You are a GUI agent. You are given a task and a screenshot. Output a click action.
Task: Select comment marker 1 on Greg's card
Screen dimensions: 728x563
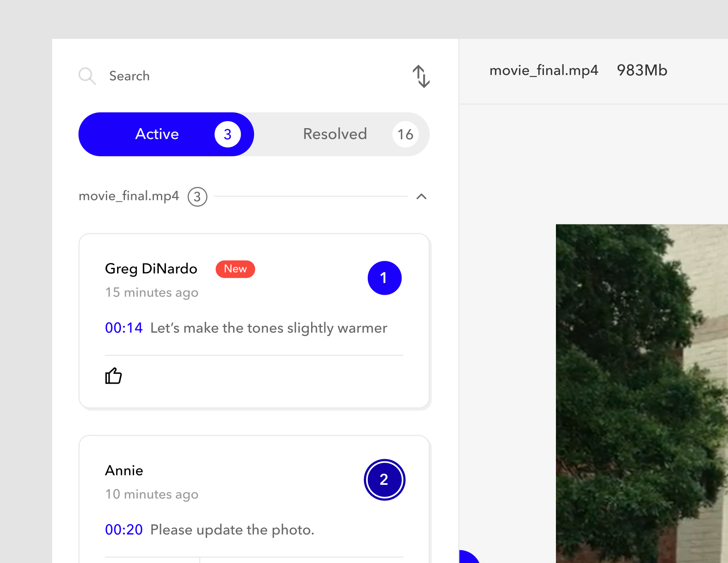384,278
